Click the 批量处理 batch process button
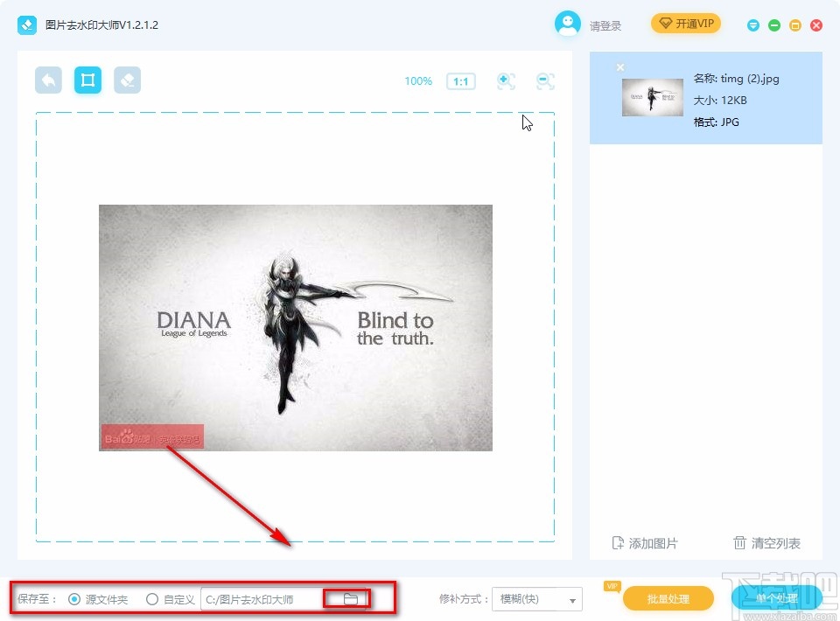Image resolution: width=840 pixels, height=621 pixels. click(x=668, y=598)
